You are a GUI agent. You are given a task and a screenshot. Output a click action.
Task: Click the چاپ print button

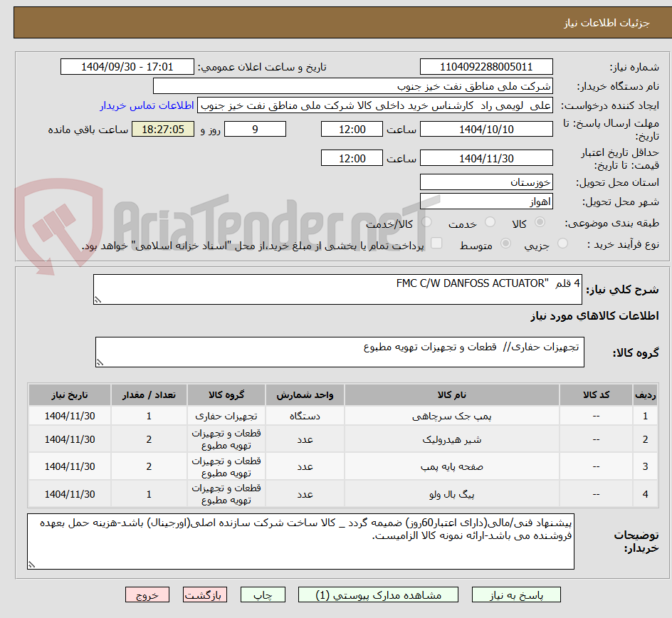(x=263, y=595)
